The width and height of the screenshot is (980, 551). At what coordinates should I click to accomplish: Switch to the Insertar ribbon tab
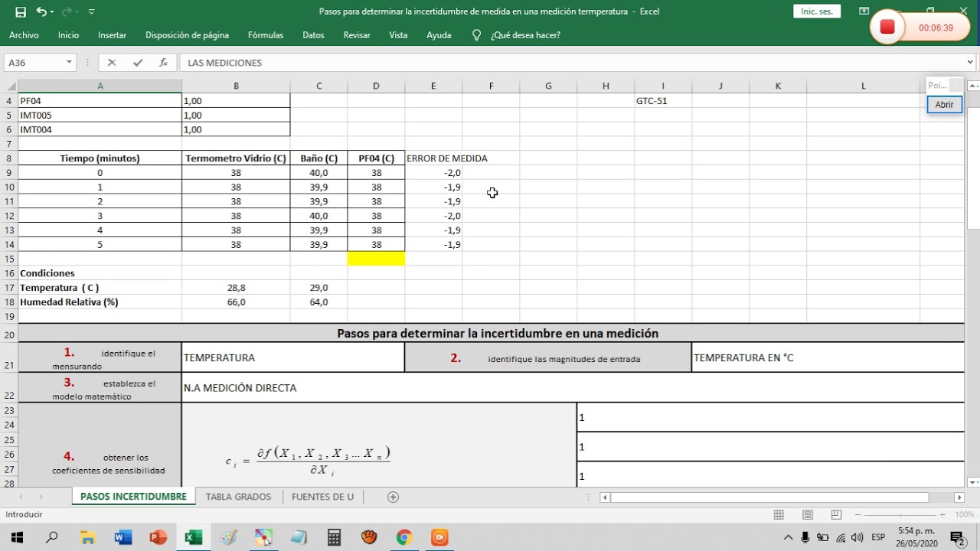click(x=113, y=35)
